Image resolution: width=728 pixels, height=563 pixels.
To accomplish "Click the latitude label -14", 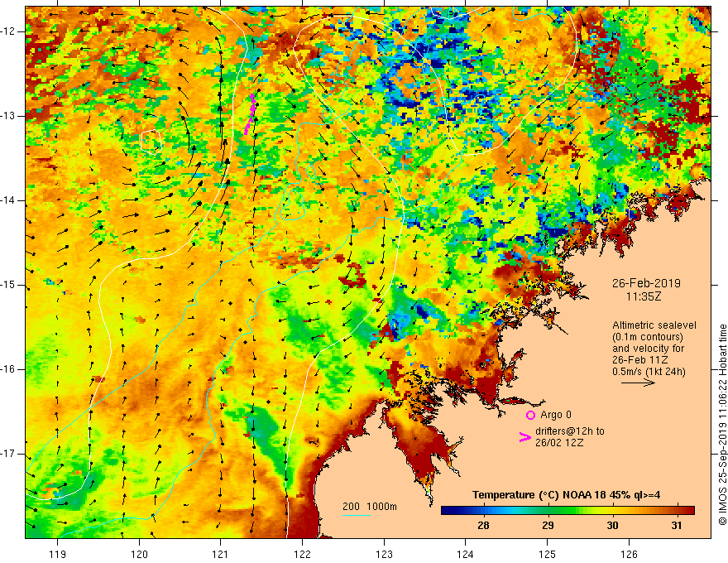I will [8, 200].
